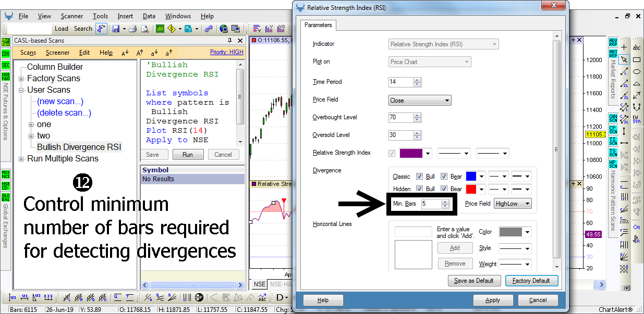Click the printer icon in the toolbar
The image size is (644, 314).
click(132, 29)
